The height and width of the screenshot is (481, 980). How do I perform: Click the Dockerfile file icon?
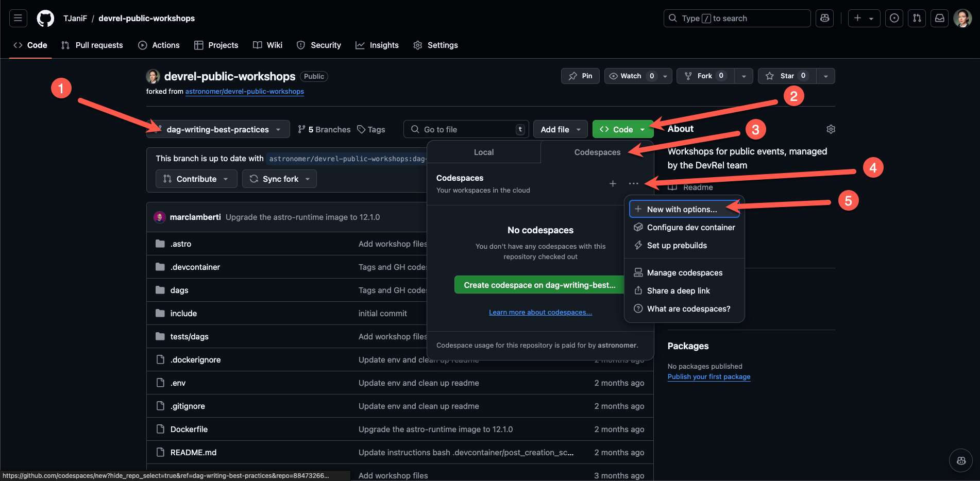coord(160,429)
